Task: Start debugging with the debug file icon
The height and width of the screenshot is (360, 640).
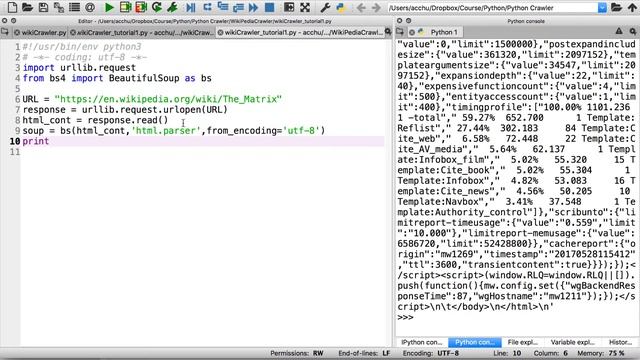Action: (191, 7)
